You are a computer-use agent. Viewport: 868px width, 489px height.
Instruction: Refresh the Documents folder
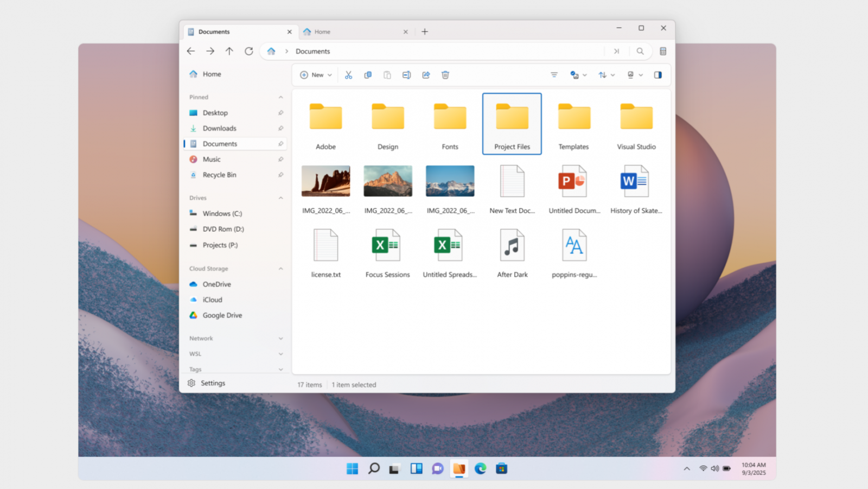(248, 51)
